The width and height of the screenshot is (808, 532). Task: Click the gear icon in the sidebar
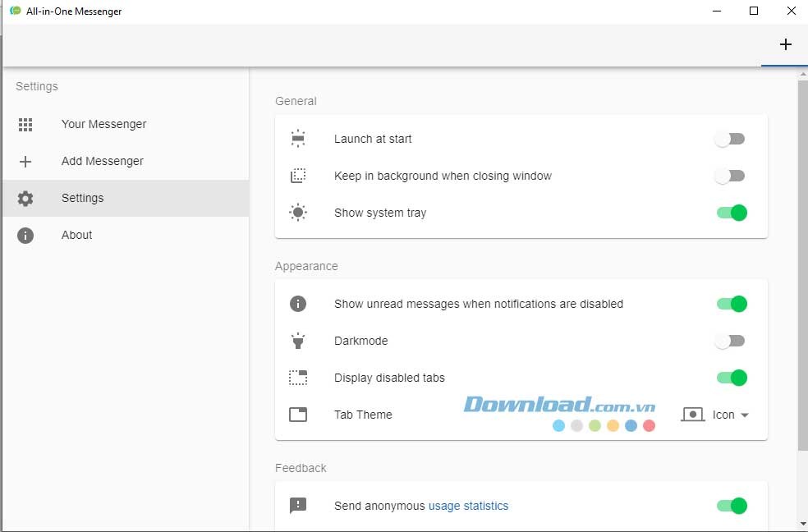[25, 199]
